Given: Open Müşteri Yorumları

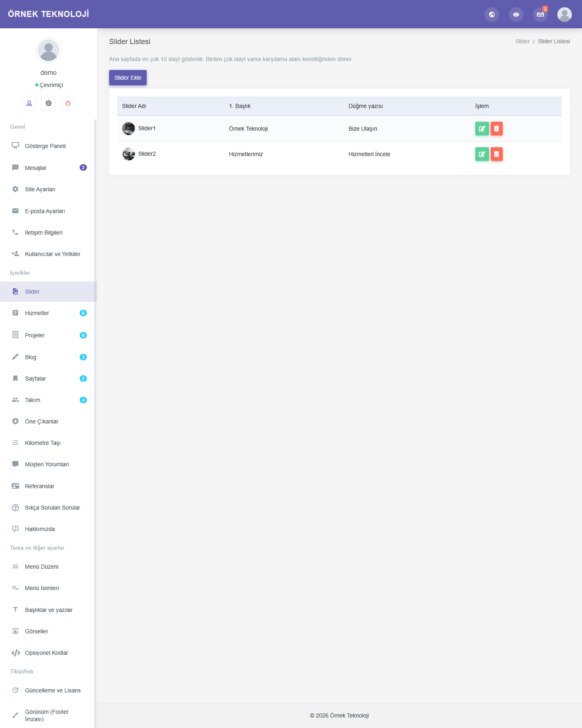Looking at the screenshot, I should pos(48,464).
